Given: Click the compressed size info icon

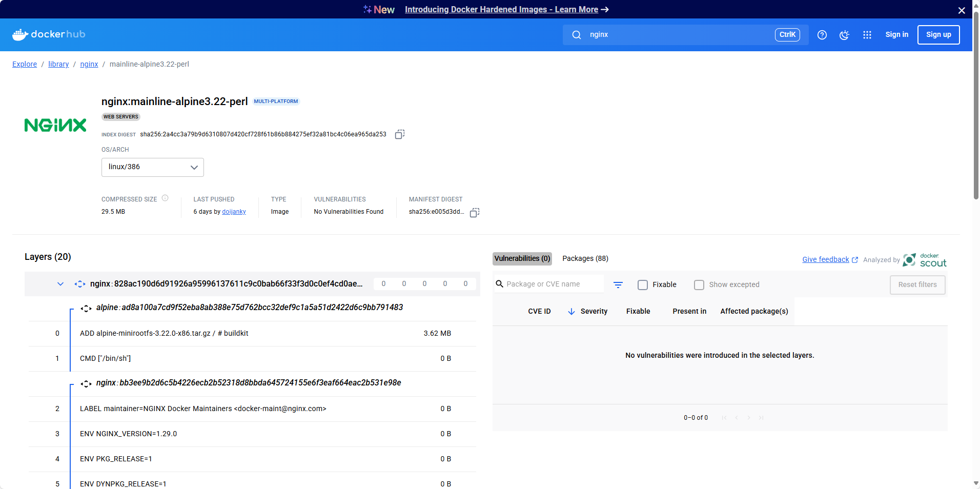Looking at the screenshot, I should tap(165, 198).
